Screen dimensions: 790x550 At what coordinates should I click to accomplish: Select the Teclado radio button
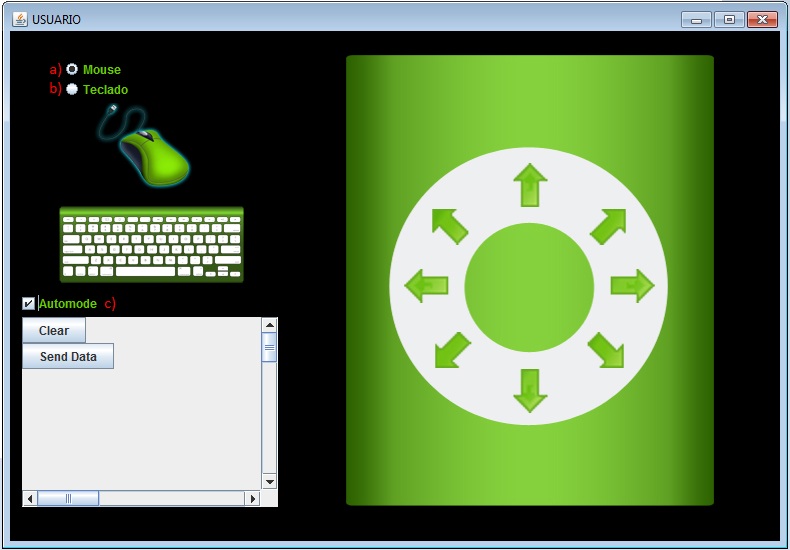pyautogui.click(x=72, y=89)
